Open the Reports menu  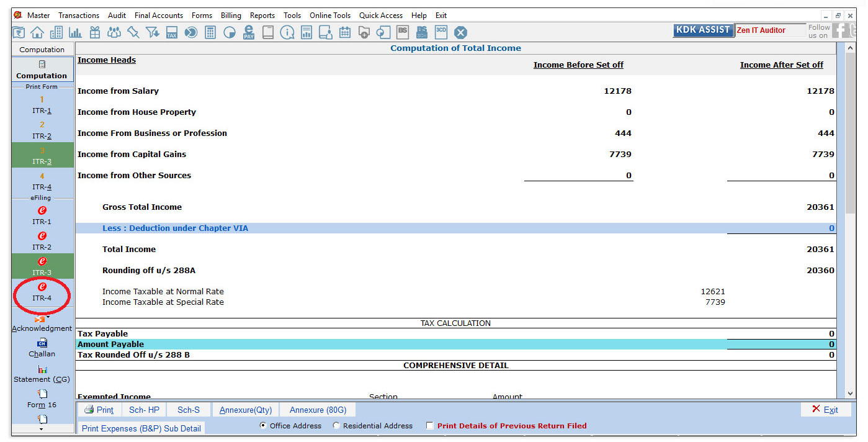262,16
